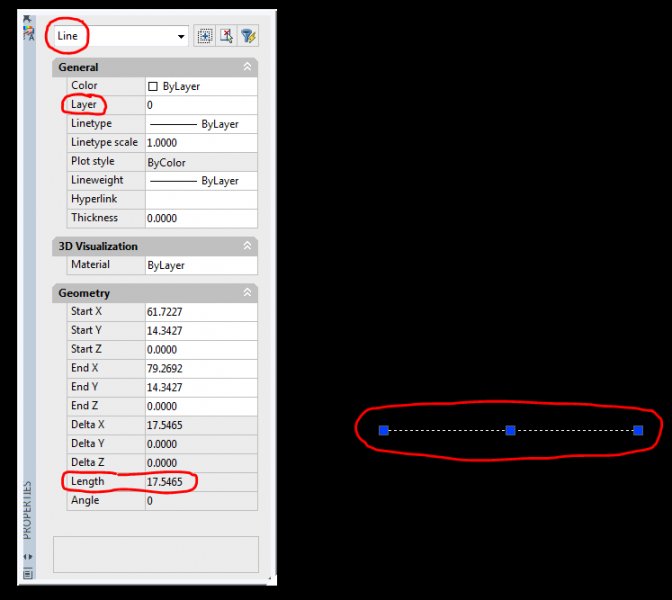Edit End X value 79.2692
The height and width of the screenshot is (600, 672).
tap(201, 369)
